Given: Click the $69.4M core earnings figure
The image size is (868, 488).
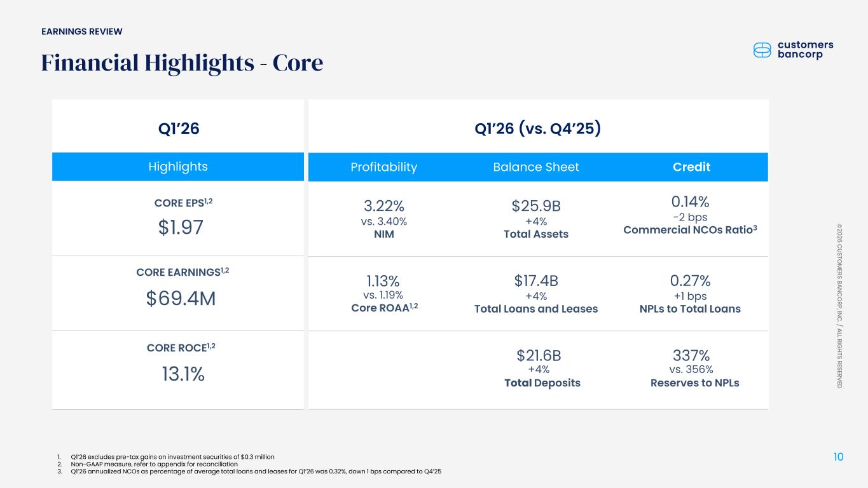Looking at the screenshot, I should click(x=181, y=298).
